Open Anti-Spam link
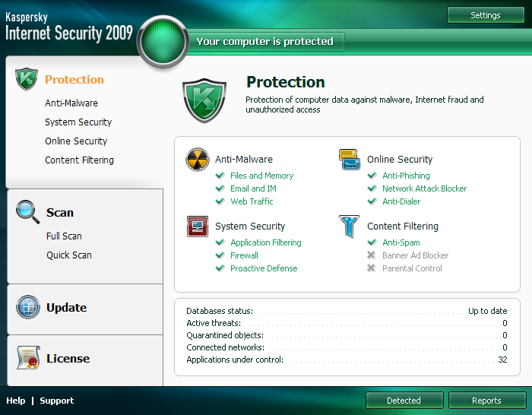 401,242
